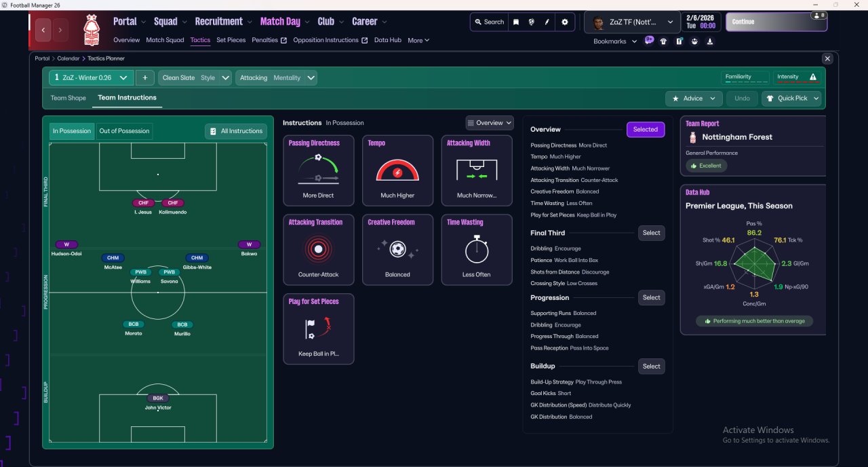The image size is (868, 467).
Task: Open the Recruitment main menu
Action: pyautogui.click(x=223, y=22)
